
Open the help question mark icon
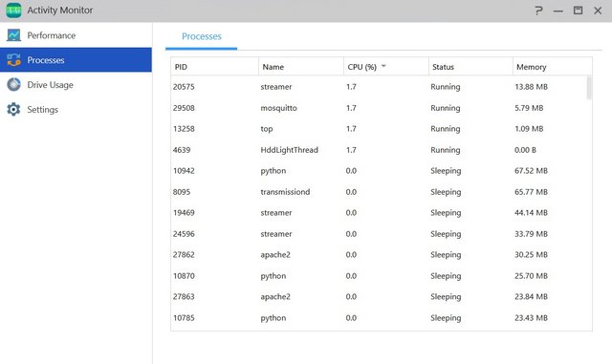point(538,11)
